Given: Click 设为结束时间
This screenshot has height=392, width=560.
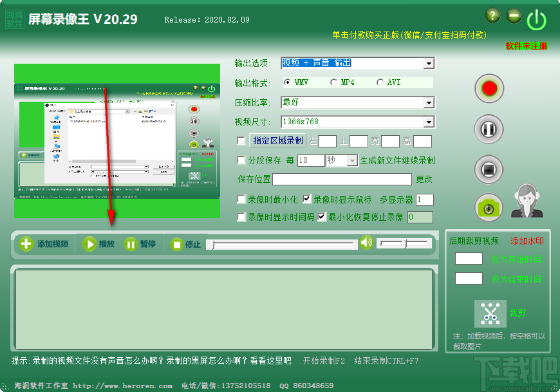Looking at the screenshot, I should click(516, 279).
